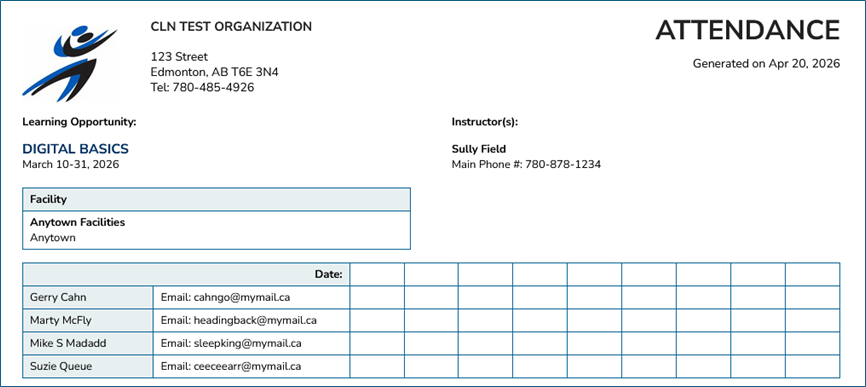Click the Instructor(s) label
This screenshot has height=387, width=866.
(x=485, y=122)
